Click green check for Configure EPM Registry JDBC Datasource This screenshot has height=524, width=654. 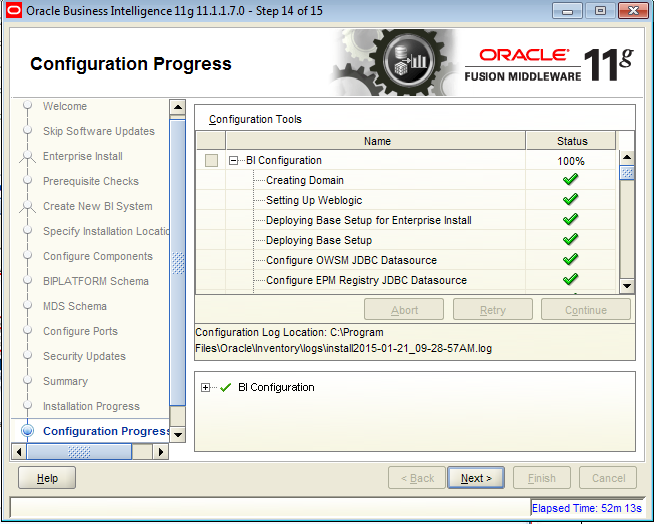point(570,279)
